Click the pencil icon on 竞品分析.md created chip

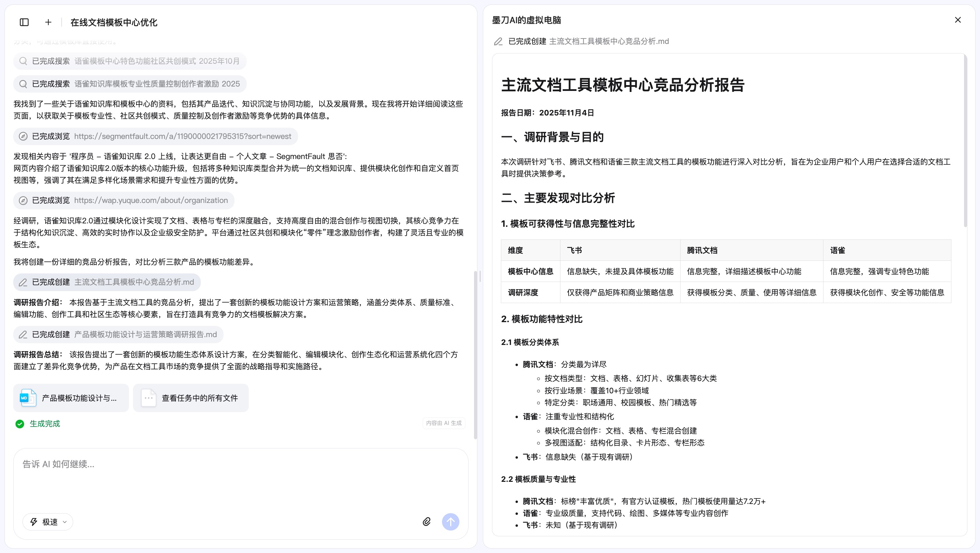pos(23,282)
